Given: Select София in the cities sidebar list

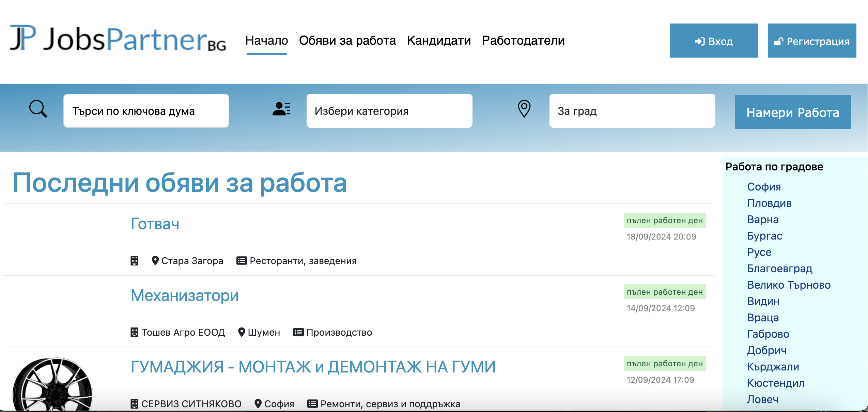Looking at the screenshot, I should click(764, 187).
